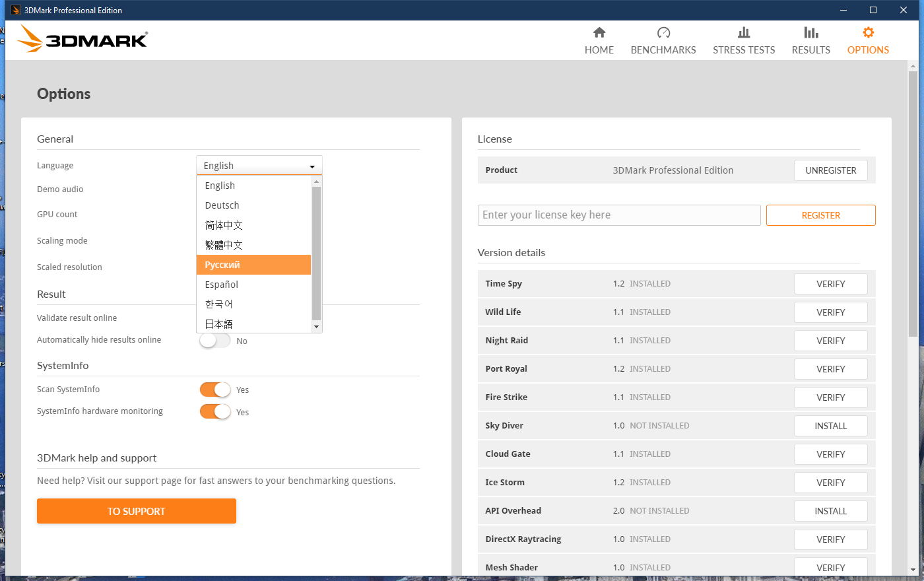Image resolution: width=924 pixels, height=581 pixels.
Task: Click the TO SUPPORT button
Action: coord(137,511)
